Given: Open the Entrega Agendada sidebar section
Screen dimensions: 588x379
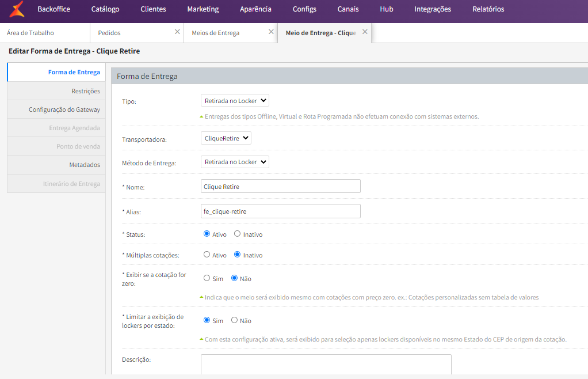Looking at the screenshot, I should 56,128.
